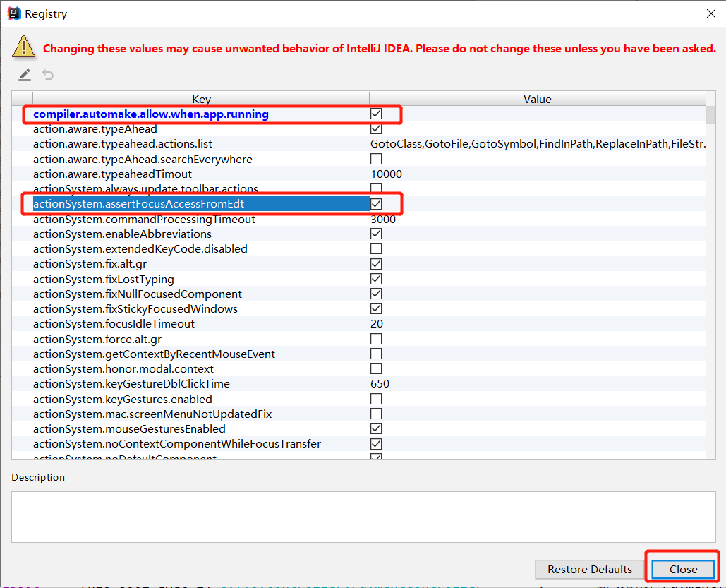
Task: Toggle actionSystem.noContextComponentWhileFocusTransfer checkbox
Action: click(x=376, y=444)
